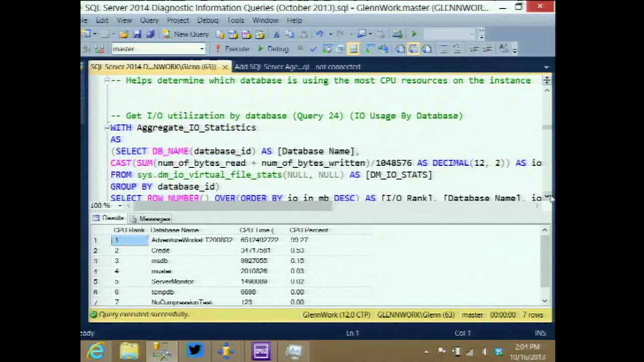Cancel executing query with the stop icon
This screenshot has height=362, width=644.
click(x=300, y=48)
